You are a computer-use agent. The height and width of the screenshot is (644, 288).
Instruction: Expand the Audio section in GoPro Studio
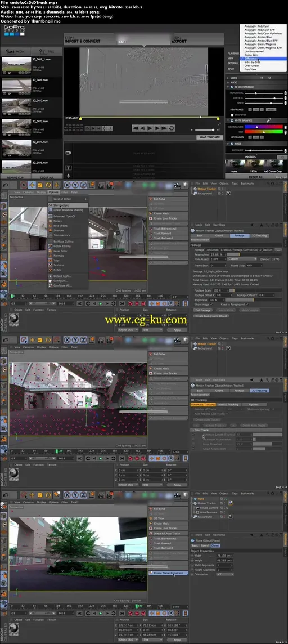pos(228,82)
